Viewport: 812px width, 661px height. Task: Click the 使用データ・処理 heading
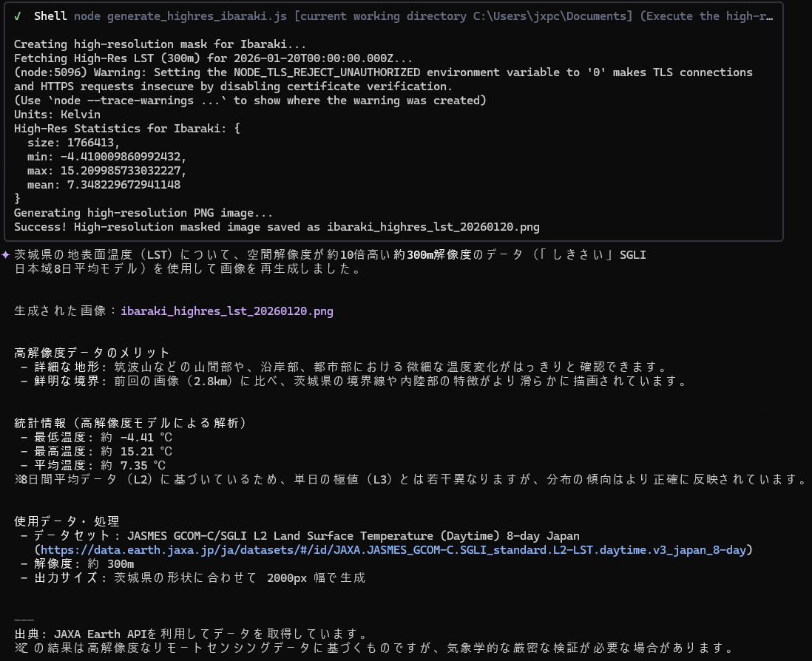(66, 521)
